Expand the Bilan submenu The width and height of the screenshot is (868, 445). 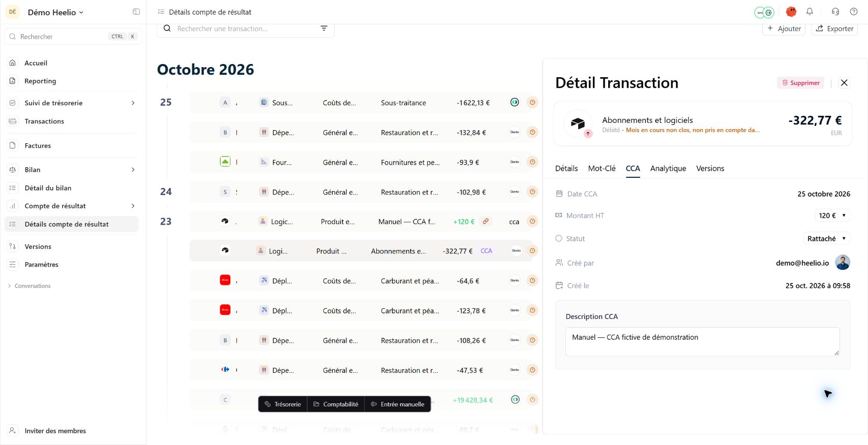(x=133, y=170)
